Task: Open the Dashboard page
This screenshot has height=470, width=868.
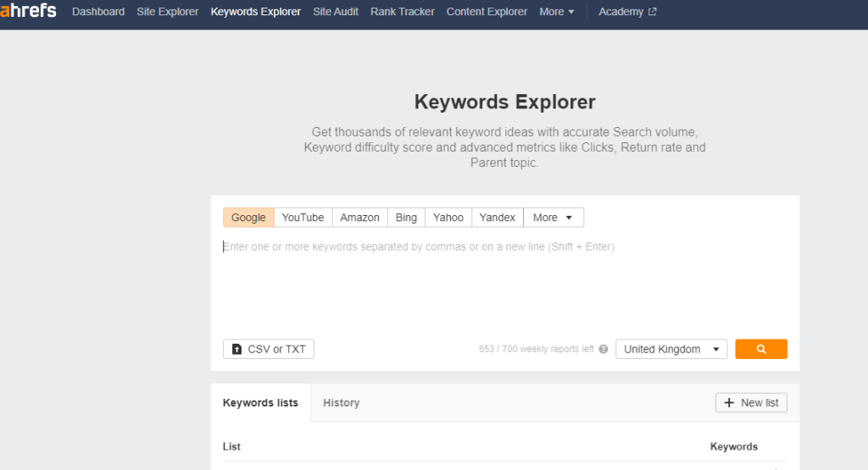Action: [x=98, y=12]
